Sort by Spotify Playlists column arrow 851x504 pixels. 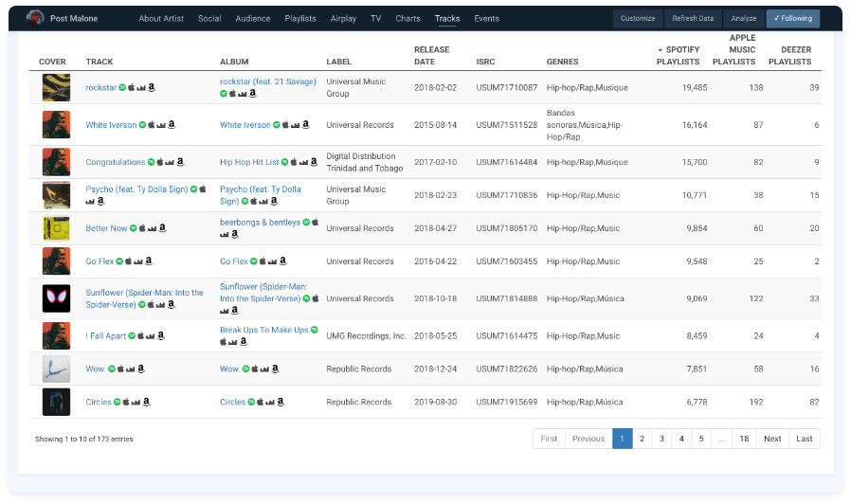click(x=660, y=50)
